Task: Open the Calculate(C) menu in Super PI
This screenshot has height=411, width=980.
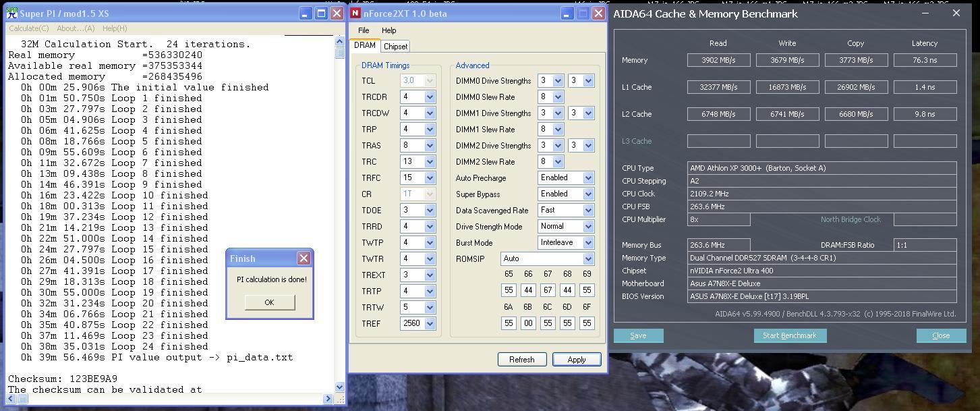Action: point(28,28)
